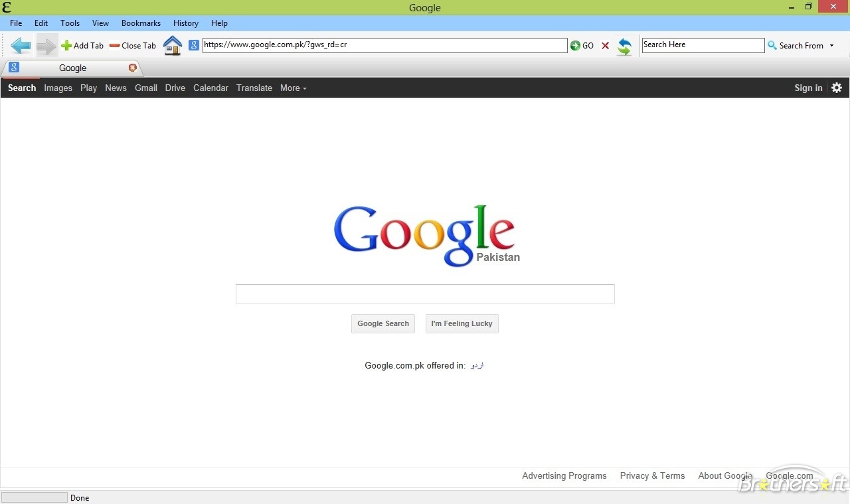Screen dimensions: 850x504
Task: Expand the More dropdown
Action: pyautogui.click(x=293, y=88)
